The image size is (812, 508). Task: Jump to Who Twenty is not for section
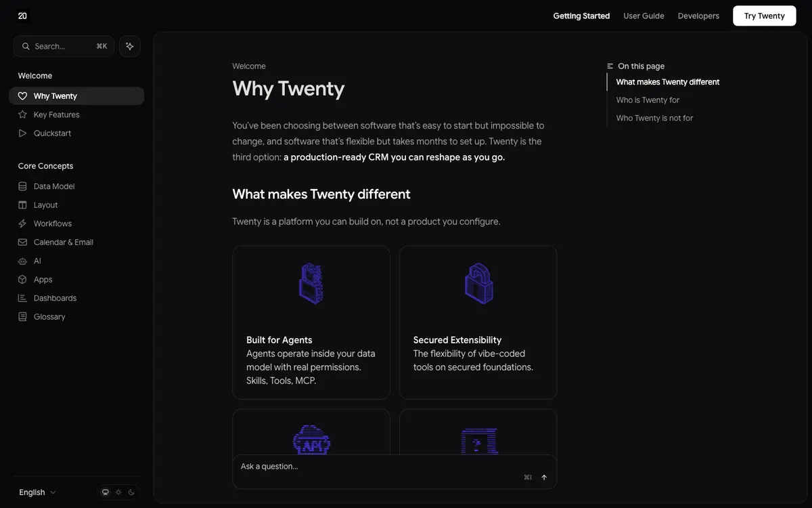click(654, 118)
